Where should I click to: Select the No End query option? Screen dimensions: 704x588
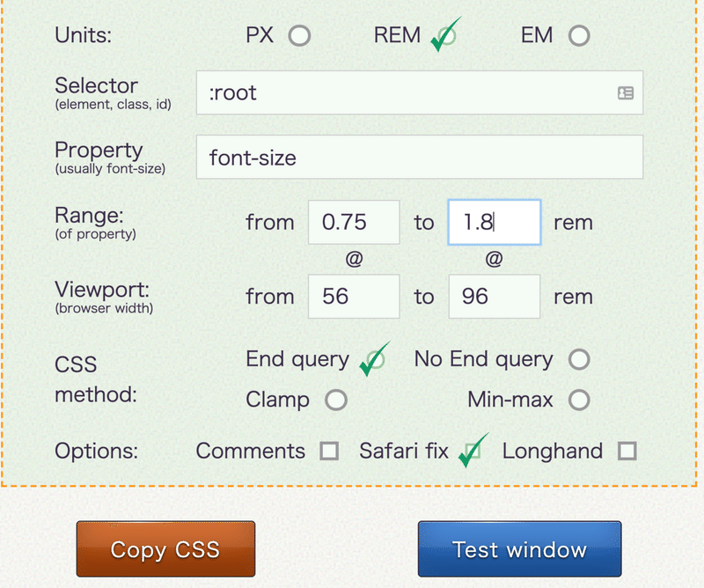(579, 359)
